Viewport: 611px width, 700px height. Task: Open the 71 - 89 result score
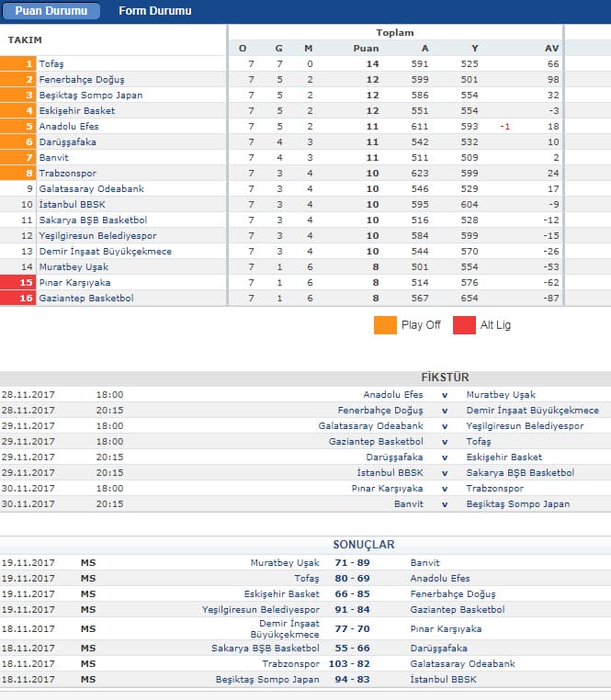click(353, 562)
